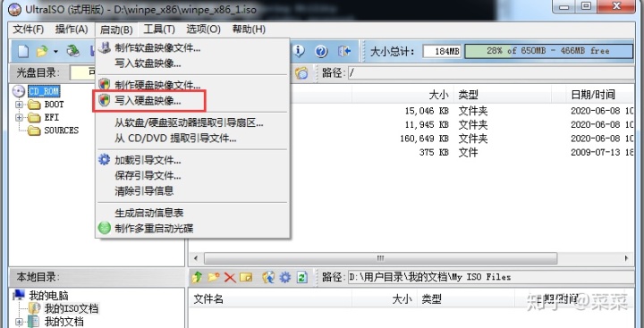Click the scrollbar right arrow of ISO list
This screenshot has height=328, width=644.
pos(627,258)
